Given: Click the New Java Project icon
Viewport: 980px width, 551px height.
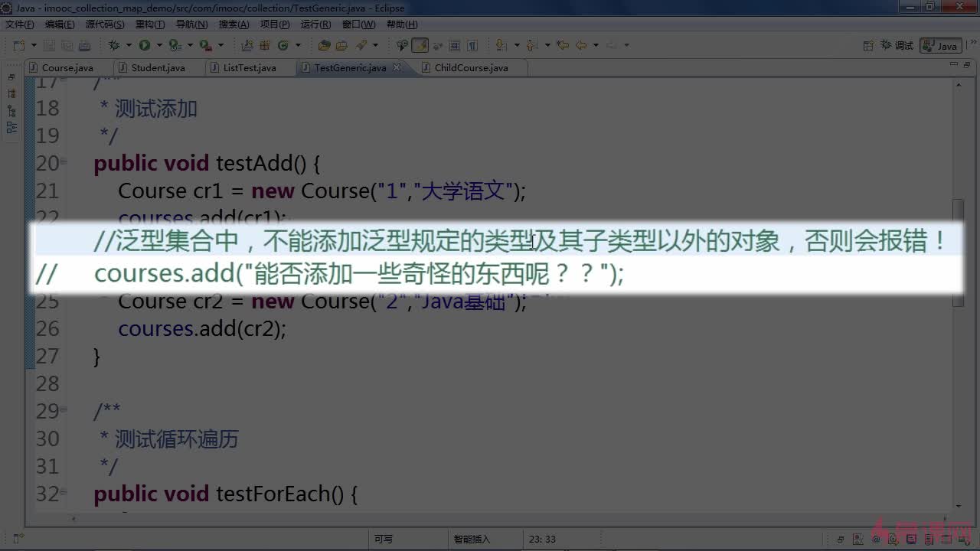Looking at the screenshot, I should click(247, 45).
